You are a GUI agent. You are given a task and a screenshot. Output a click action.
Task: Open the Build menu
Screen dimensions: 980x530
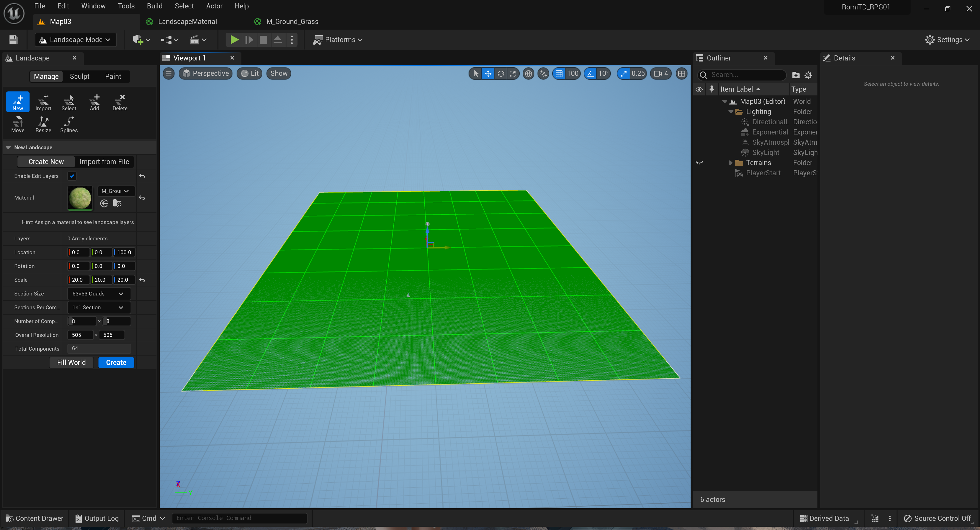154,6
